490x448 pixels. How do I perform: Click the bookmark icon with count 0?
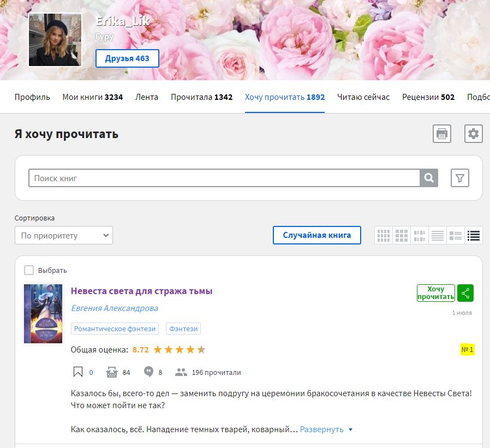click(78, 372)
